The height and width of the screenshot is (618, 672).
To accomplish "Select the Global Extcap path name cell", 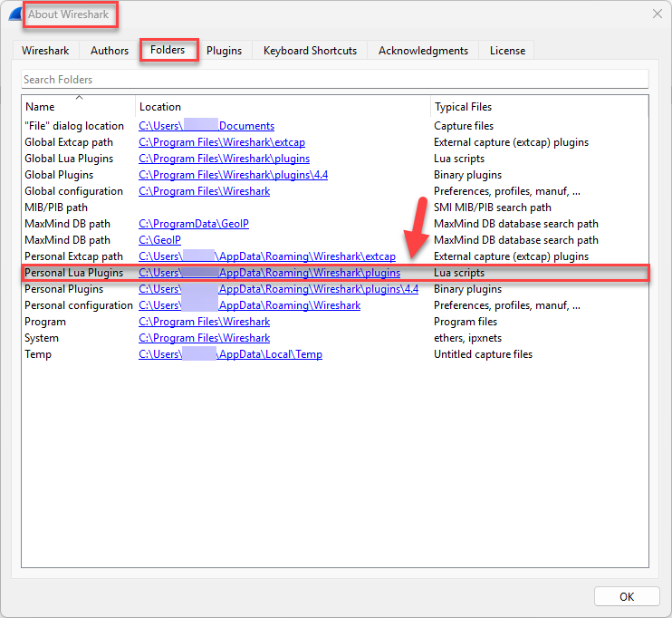I will coord(69,142).
